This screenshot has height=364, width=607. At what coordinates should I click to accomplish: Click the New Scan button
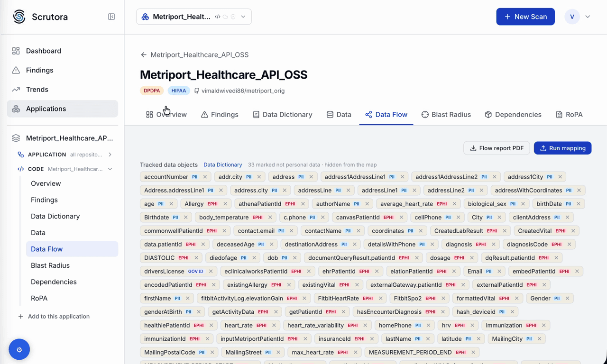point(525,17)
